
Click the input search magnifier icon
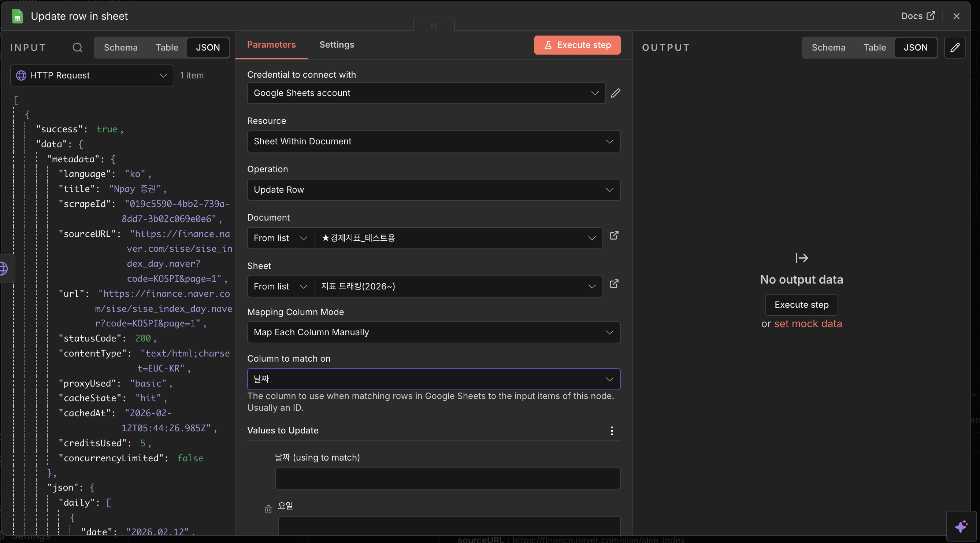pyautogui.click(x=78, y=48)
